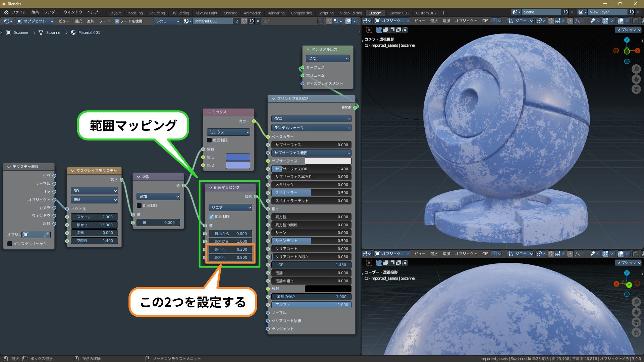Toggle X-ray icon in upper viewport header
The height and width of the screenshot is (362, 644).
635,21
